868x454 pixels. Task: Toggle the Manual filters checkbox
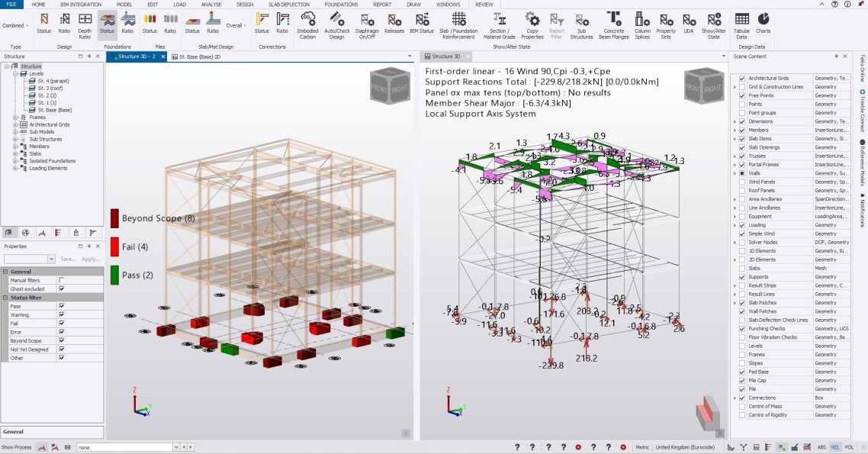(62, 281)
